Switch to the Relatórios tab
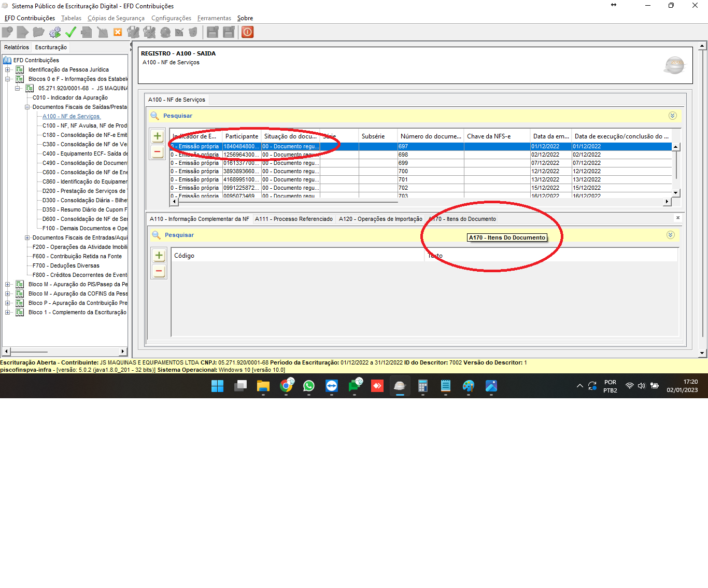The width and height of the screenshot is (708, 588). point(17,47)
